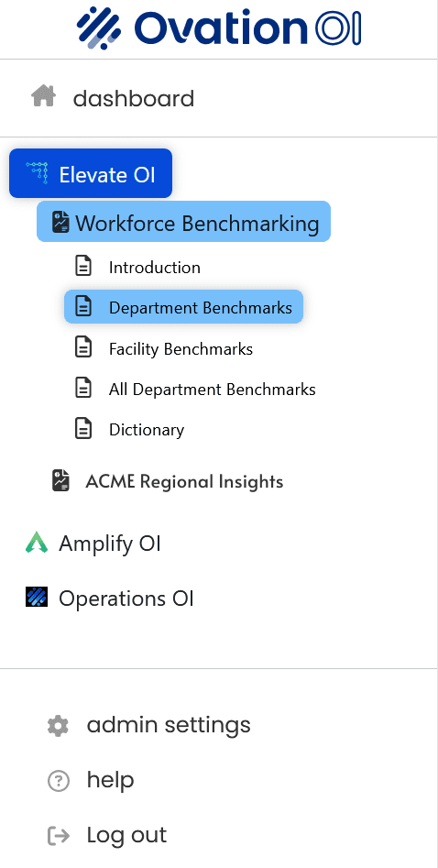Click the Ovation OI logo
Viewport: 438px width, 868px height.
pyautogui.click(x=219, y=26)
